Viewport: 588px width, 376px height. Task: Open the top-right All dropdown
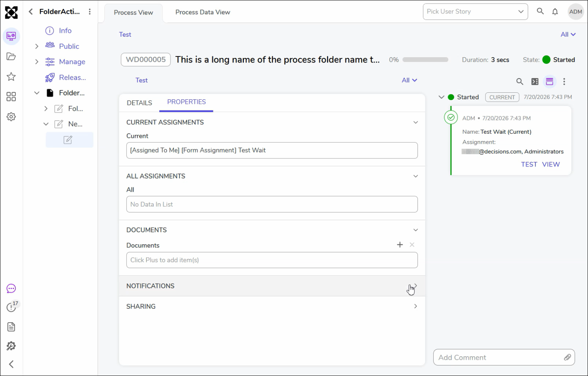pos(568,34)
